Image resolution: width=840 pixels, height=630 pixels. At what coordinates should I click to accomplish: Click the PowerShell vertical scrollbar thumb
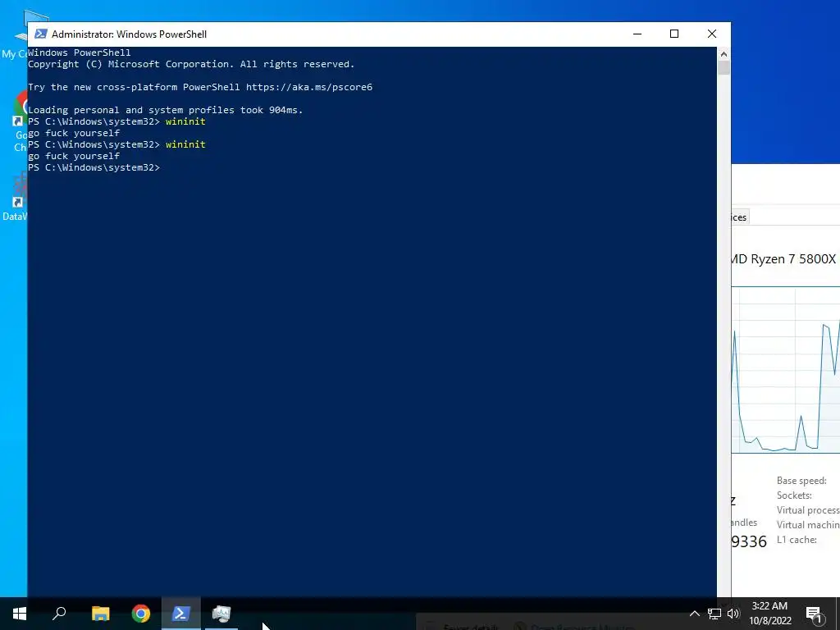pos(724,68)
